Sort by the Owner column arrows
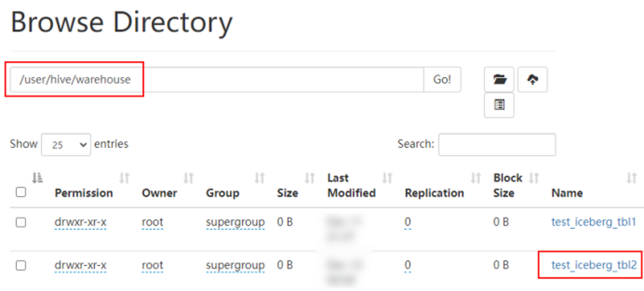The width and height of the screenshot is (644, 291). (x=189, y=178)
